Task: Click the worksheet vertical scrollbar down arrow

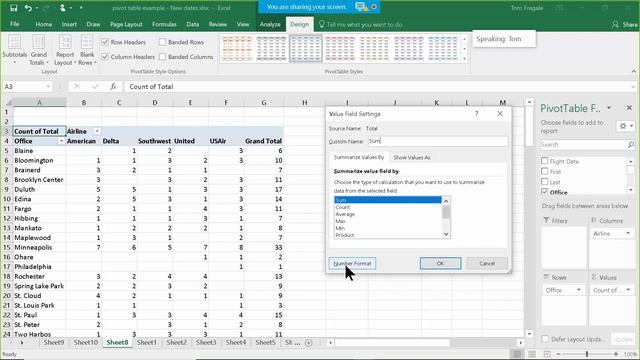Action: tap(529, 334)
